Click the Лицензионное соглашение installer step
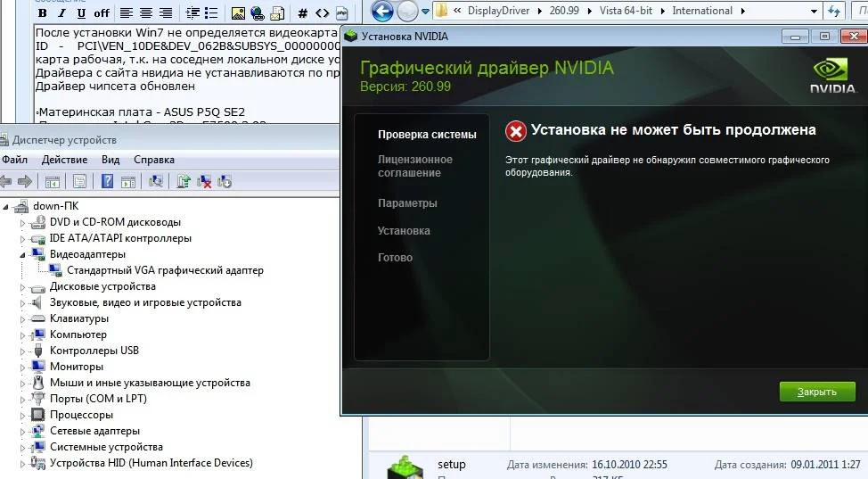Viewport: 868px width, 479px height. [415, 166]
